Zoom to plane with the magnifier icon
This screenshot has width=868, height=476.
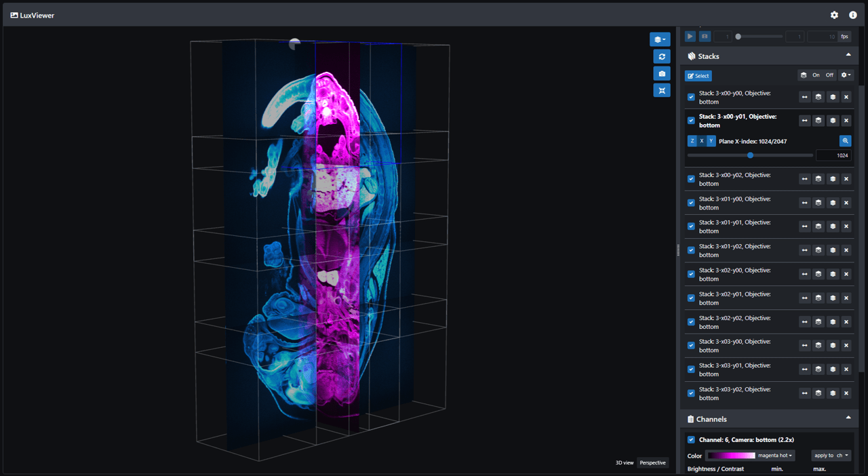[x=845, y=141]
